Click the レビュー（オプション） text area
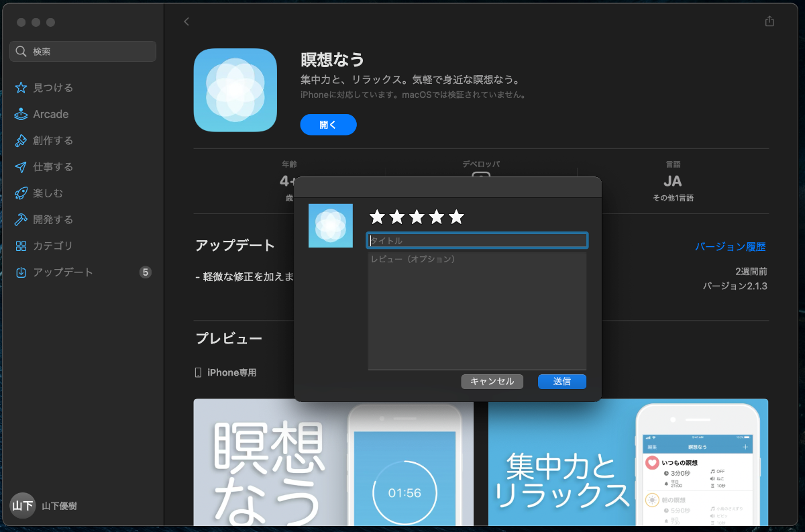Viewport: 805px width, 532px height. 478,311
